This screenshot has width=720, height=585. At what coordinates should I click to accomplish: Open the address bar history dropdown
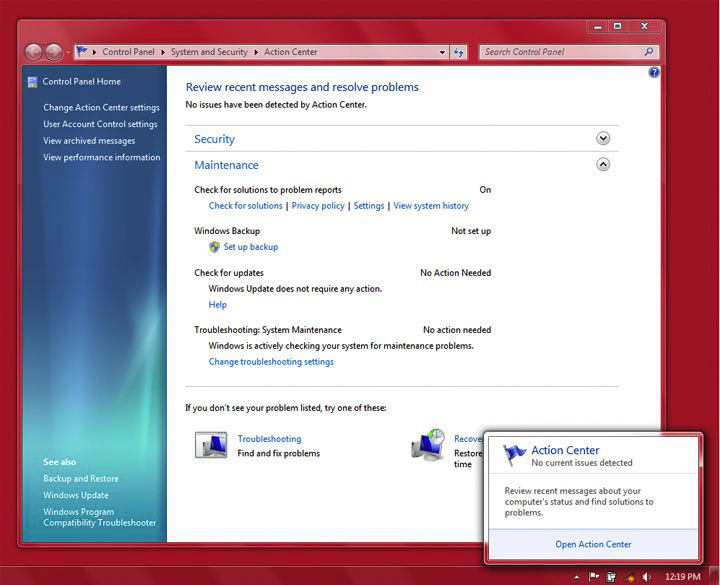(442, 52)
